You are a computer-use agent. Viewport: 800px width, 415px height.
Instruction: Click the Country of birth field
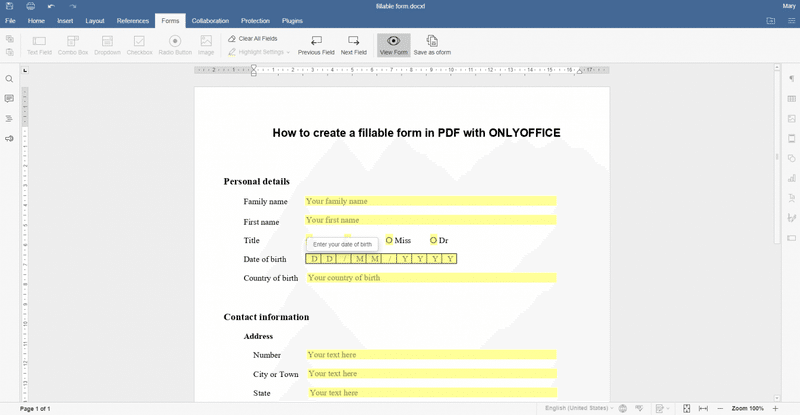(x=431, y=278)
